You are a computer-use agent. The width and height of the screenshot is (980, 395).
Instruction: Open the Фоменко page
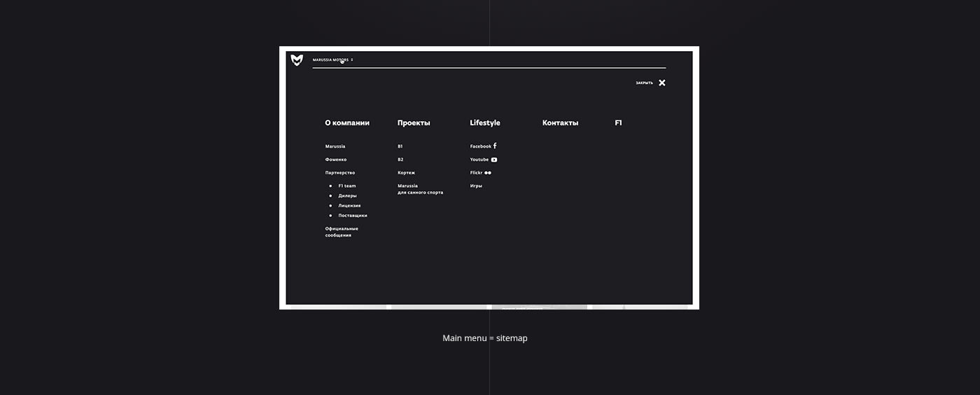[x=336, y=160]
